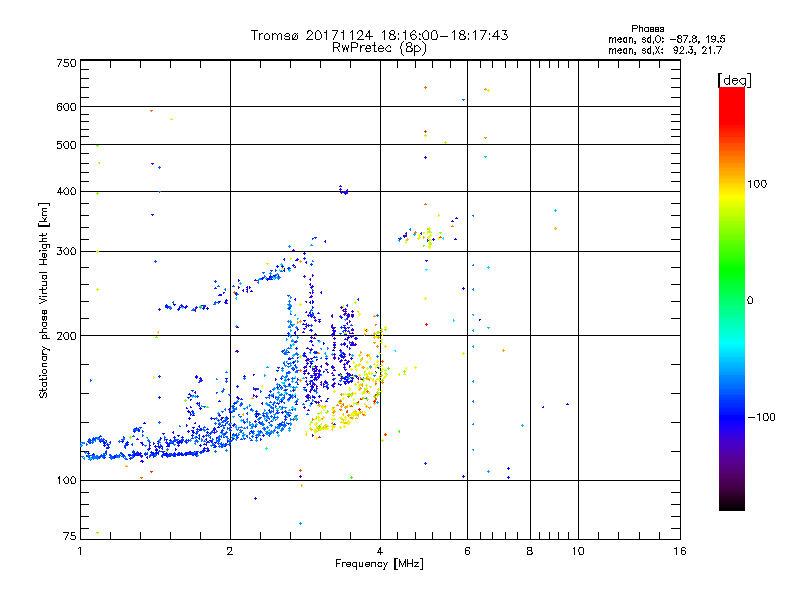Image resolution: width=800 pixels, height=600 pixels.
Task: Click the x-axis tick label '4'
Action: coord(380,551)
